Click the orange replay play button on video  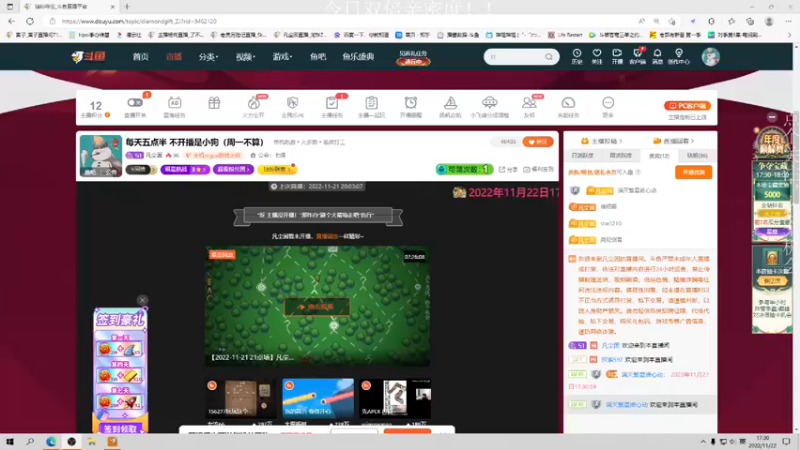317,307
